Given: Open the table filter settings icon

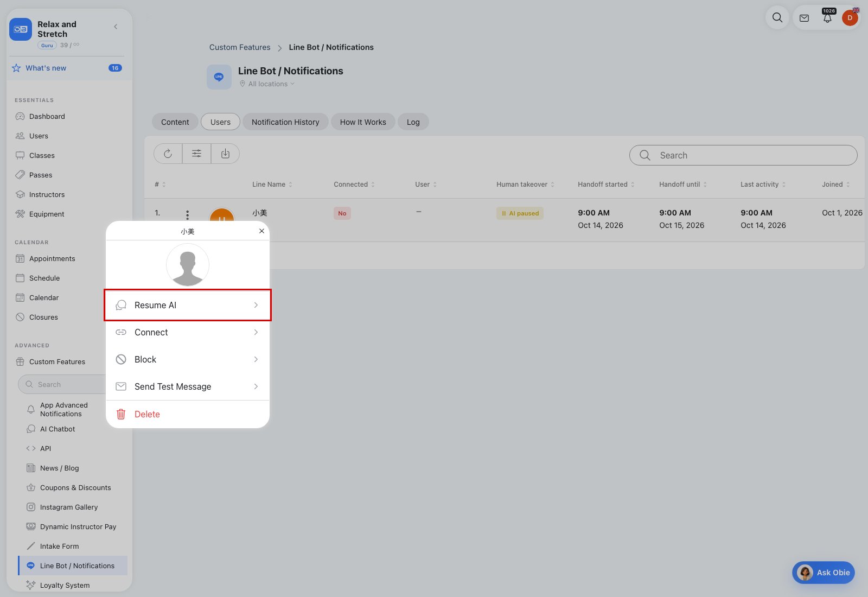Looking at the screenshot, I should pos(197,154).
